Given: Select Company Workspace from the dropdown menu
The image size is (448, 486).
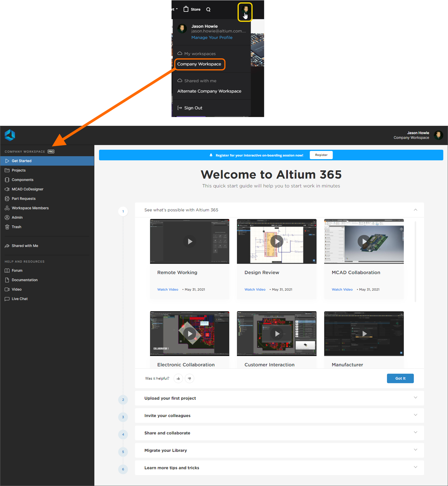Looking at the screenshot, I should point(199,64).
